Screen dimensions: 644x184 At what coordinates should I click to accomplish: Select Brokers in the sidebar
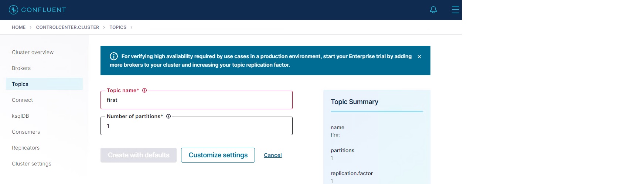coord(21,68)
